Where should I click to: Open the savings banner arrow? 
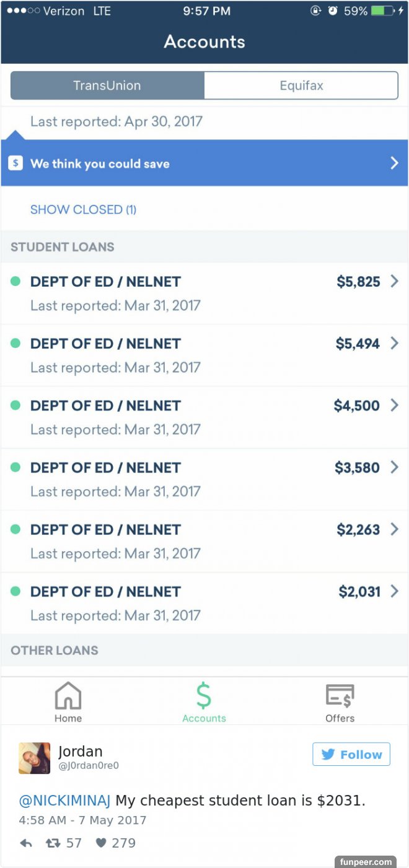pos(394,163)
